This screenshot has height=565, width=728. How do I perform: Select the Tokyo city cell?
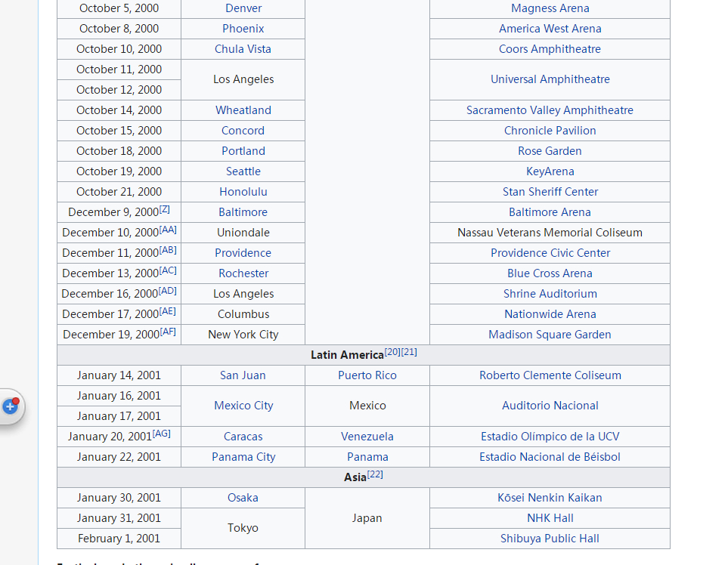click(243, 529)
